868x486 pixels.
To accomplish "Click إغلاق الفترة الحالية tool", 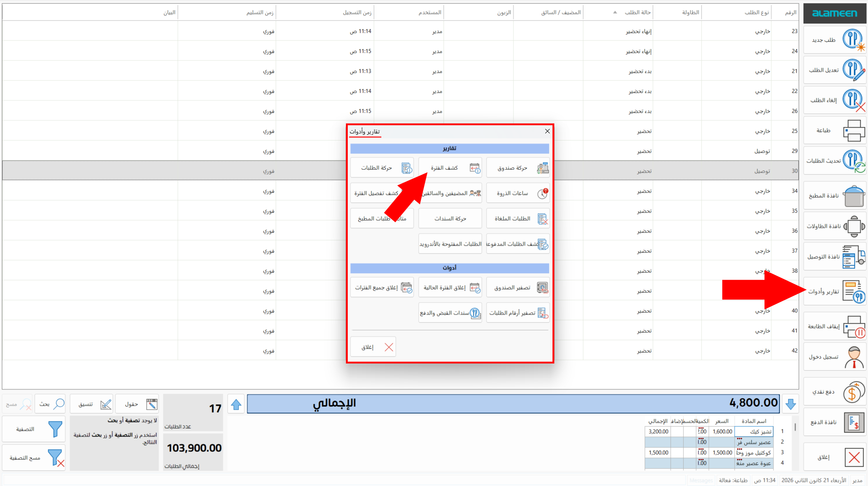I will 450,288.
